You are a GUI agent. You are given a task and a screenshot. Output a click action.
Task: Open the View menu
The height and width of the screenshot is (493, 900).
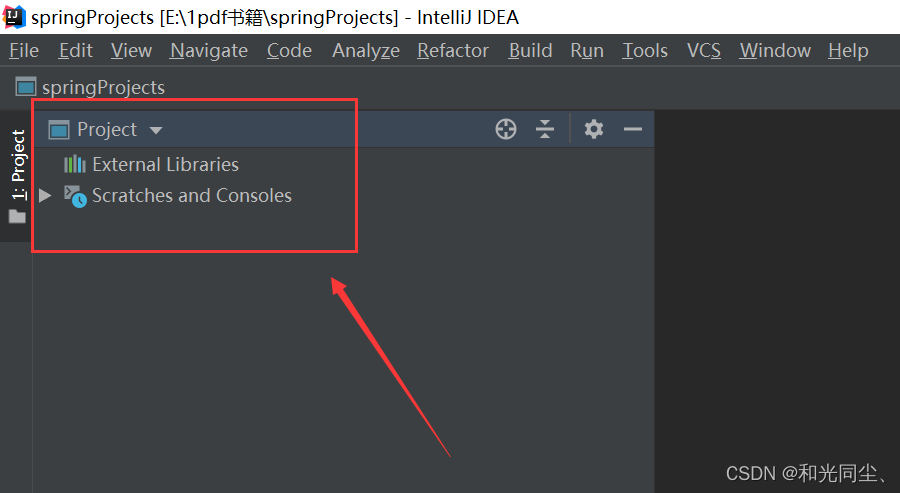tap(131, 51)
